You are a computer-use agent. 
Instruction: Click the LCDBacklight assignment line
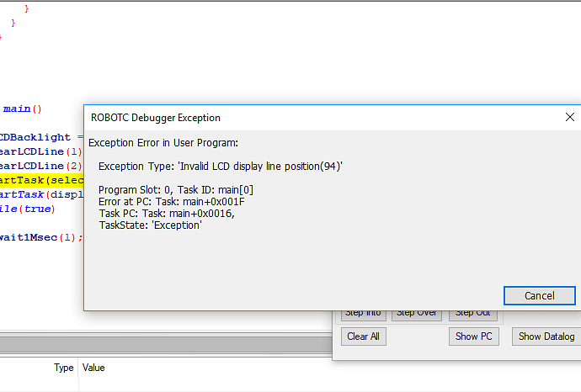pos(41,137)
